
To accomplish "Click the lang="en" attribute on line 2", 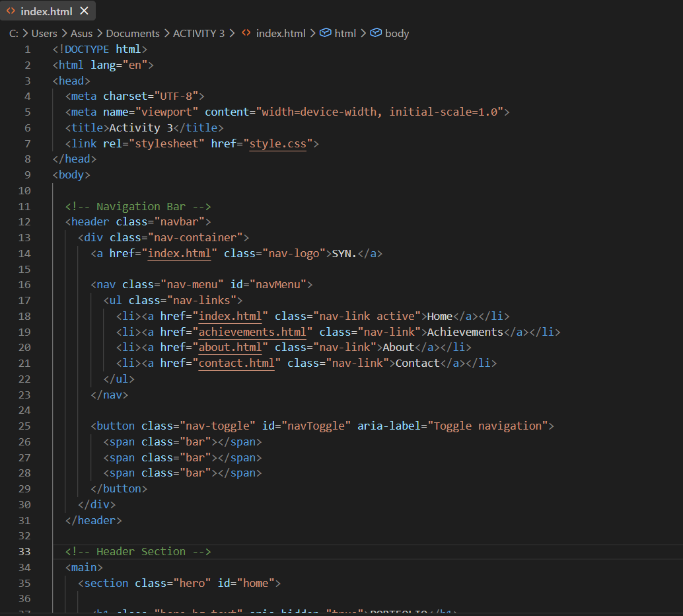I will click(119, 65).
